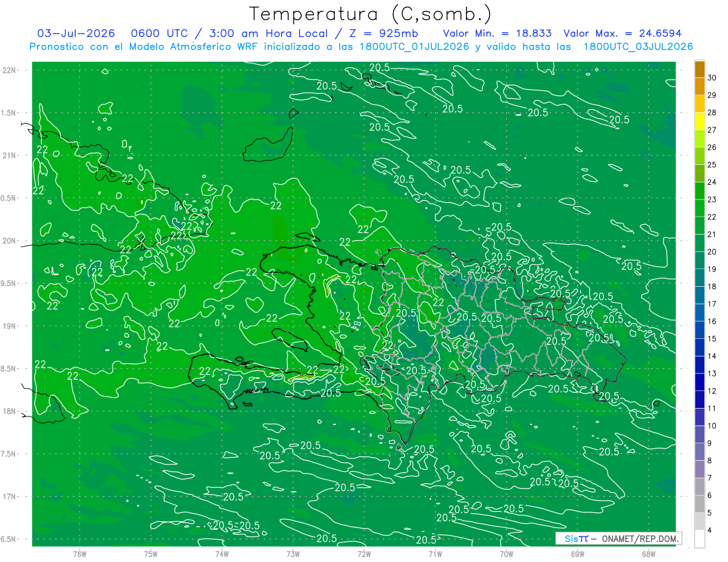This screenshot has height=562, width=728.
Task: Click the title "Temperatura (C,somb.)"
Action: click(x=370, y=14)
